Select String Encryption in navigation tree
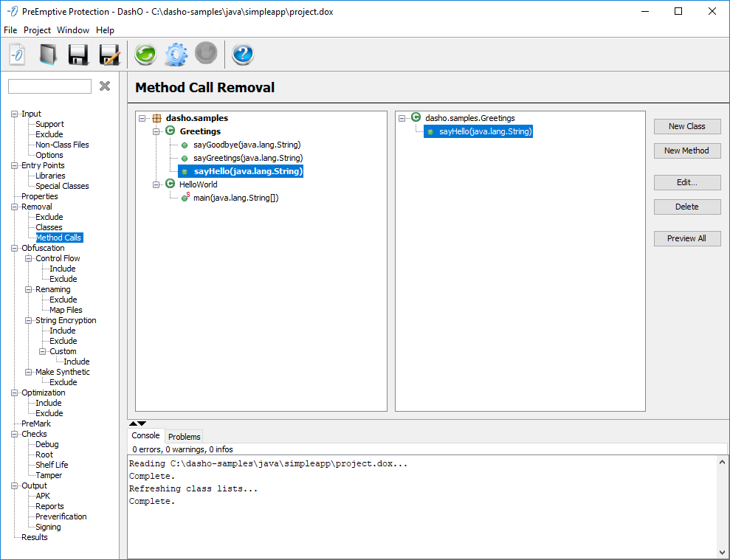 point(66,321)
